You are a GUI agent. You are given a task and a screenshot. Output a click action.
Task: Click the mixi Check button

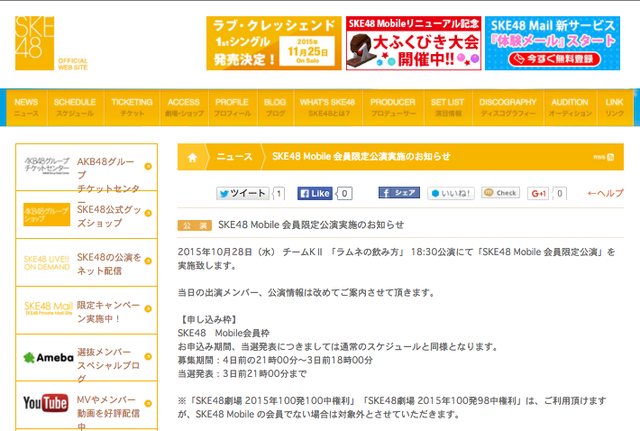pos(500,193)
